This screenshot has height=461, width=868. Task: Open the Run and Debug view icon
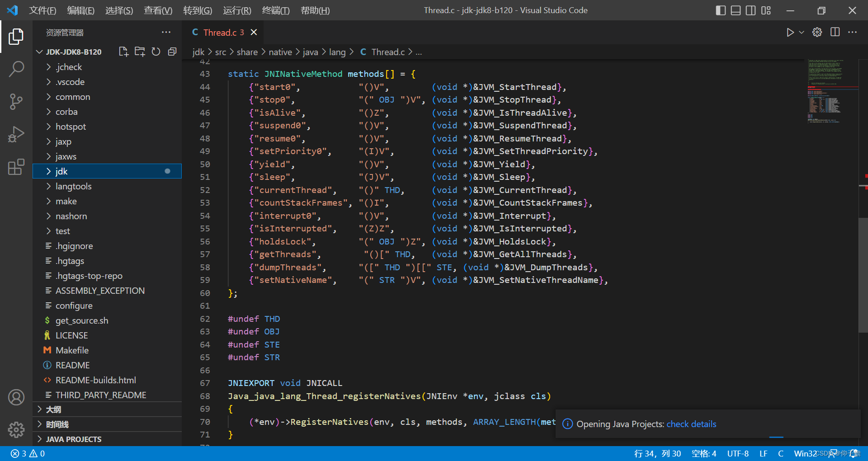tap(16, 134)
